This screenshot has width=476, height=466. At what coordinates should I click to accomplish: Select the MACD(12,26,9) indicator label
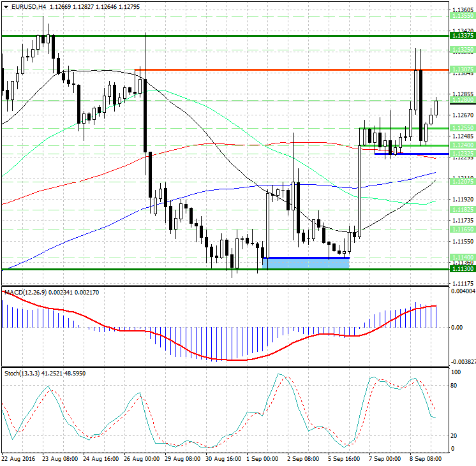(26, 293)
